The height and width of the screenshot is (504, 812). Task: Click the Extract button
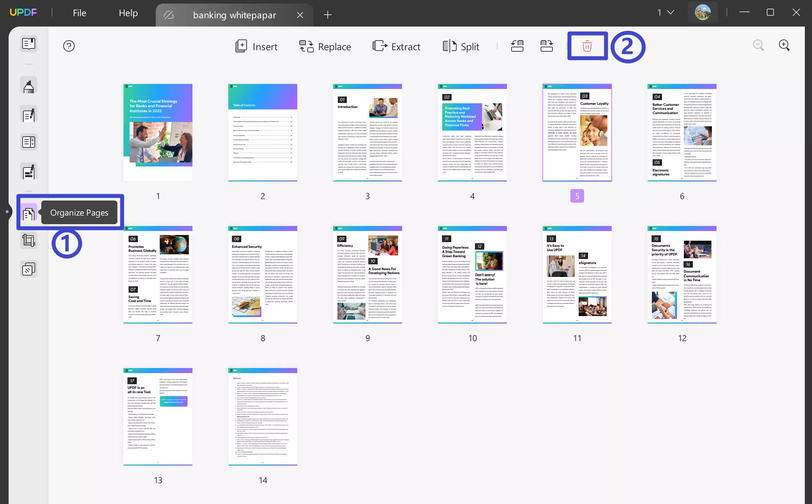click(396, 47)
